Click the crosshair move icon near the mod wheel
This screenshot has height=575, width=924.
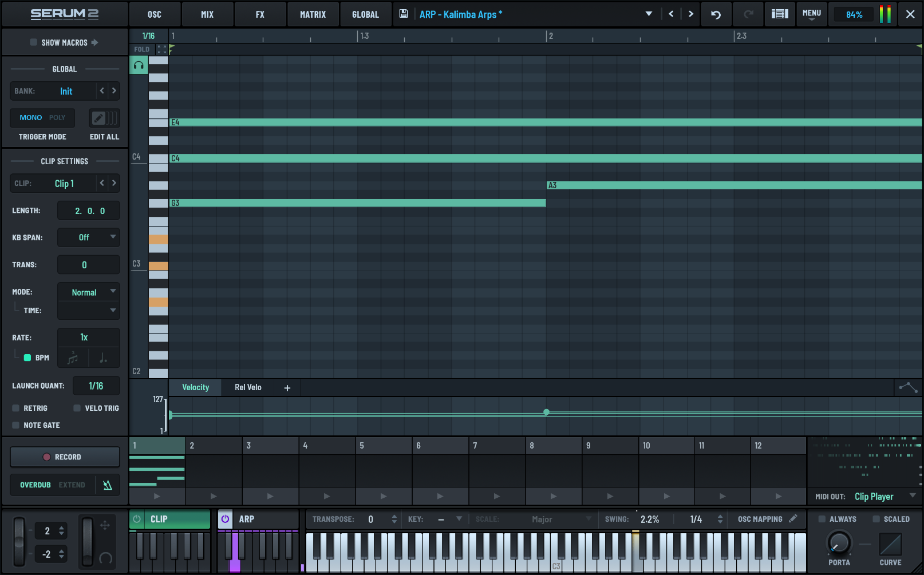[x=105, y=525]
